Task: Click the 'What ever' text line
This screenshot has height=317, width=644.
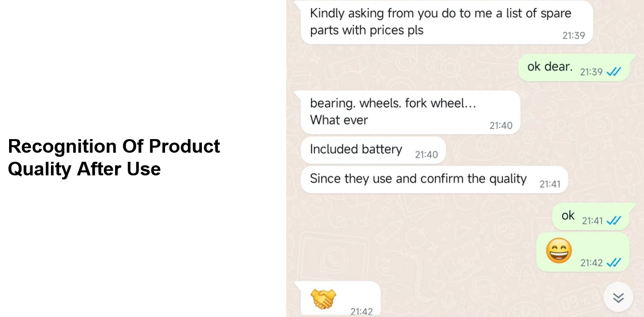Action: [339, 120]
